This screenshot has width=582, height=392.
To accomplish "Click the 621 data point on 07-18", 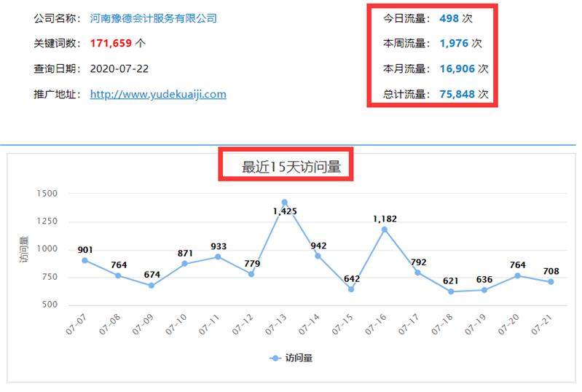I will pyautogui.click(x=452, y=291).
